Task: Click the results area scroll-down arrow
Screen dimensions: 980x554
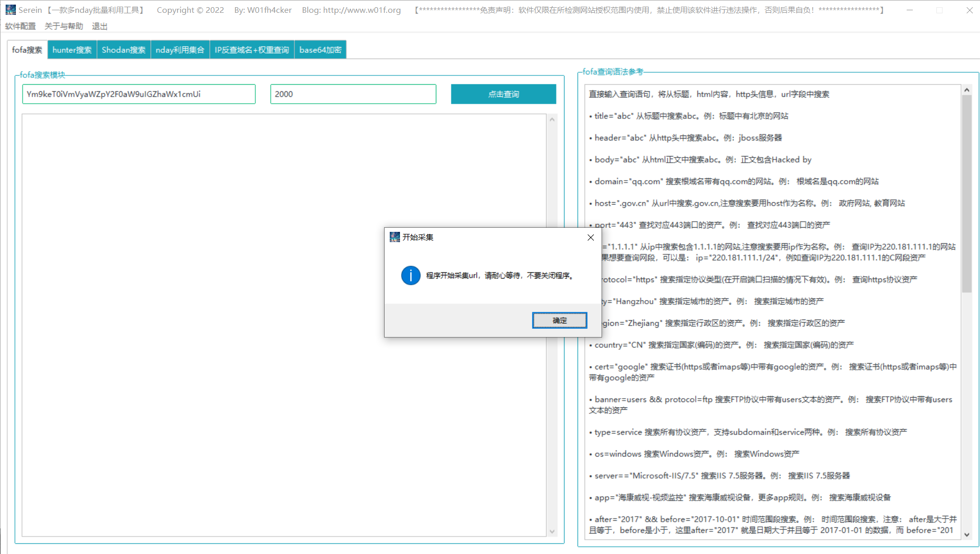Action: 552,531
